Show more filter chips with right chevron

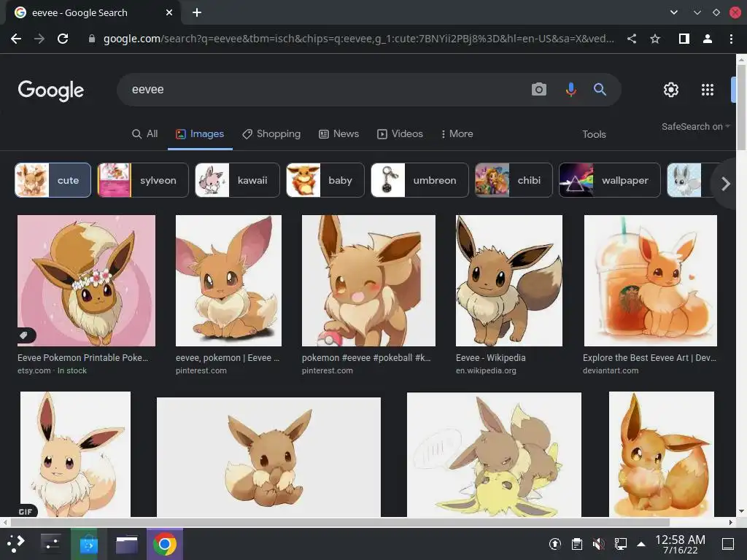(x=726, y=183)
